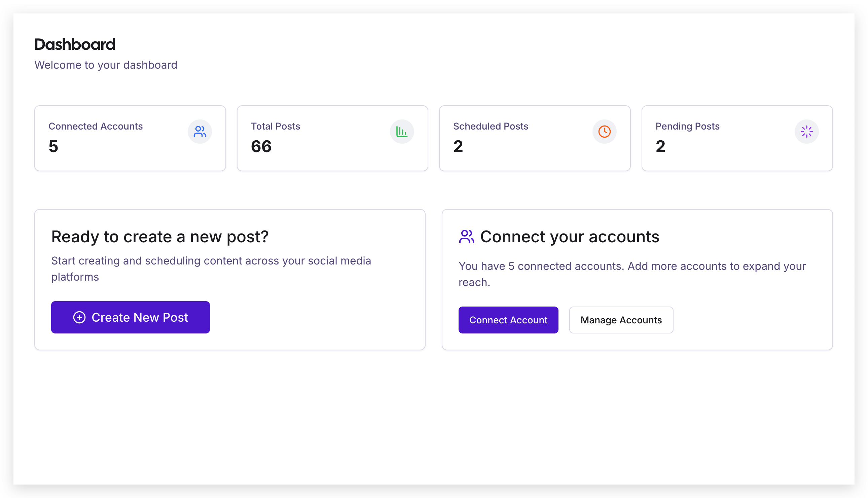868x498 pixels.
Task: Select the Total Posts value 66
Action: coord(261,146)
